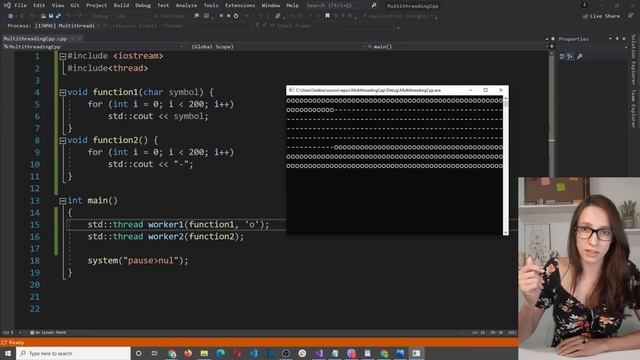Click the save all toolbar icon
Image resolution: width=640 pixels, height=360 pixels.
coord(58,16)
